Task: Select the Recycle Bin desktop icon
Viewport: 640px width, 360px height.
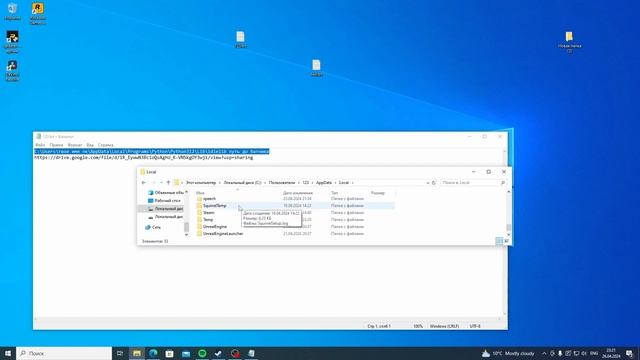Action: click(x=12, y=11)
